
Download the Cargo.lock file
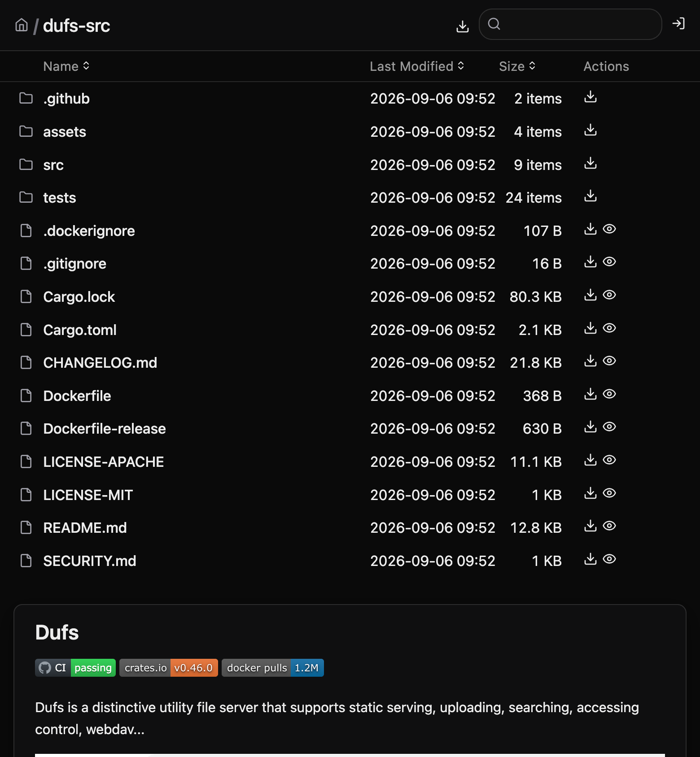[x=591, y=295]
